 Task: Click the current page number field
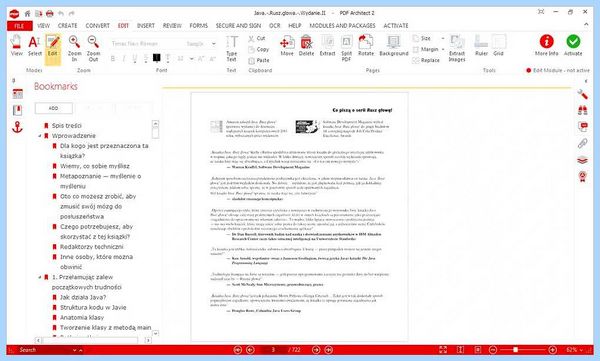click(x=273, y=350)
